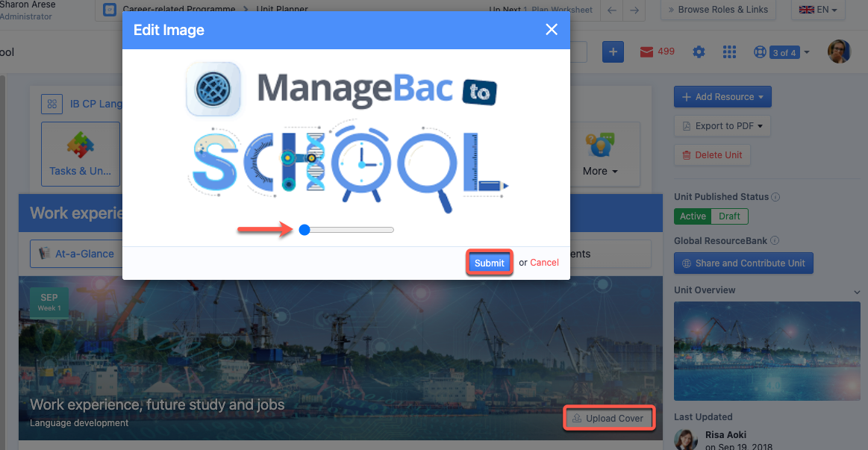Viewport: 868px width, 450px height.
Task: Open the settings gear icon
Action: (699, 52)
